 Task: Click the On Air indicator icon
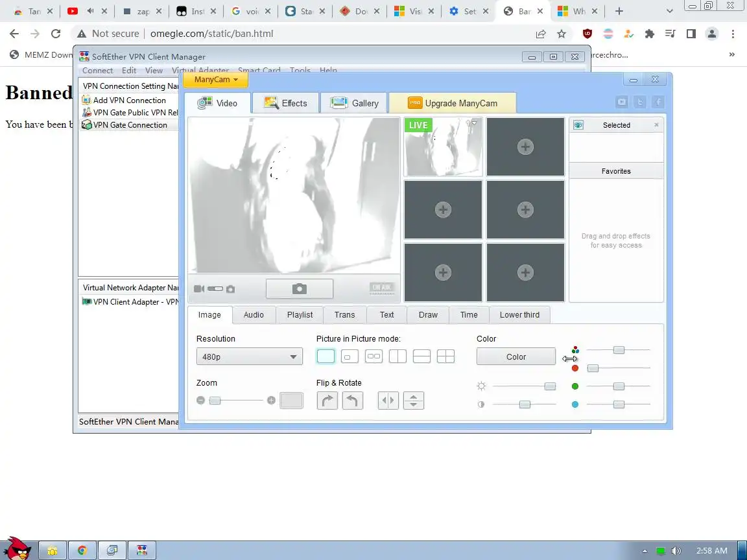point(381,288)
